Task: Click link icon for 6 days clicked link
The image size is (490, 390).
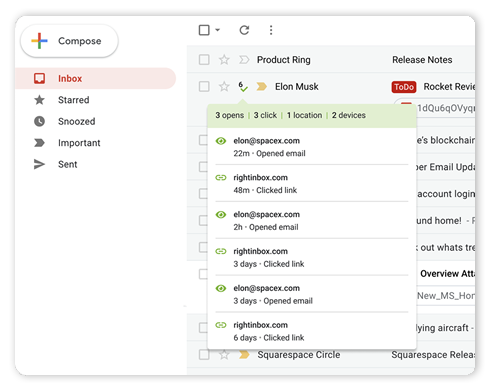Action: tap(221, 325)
